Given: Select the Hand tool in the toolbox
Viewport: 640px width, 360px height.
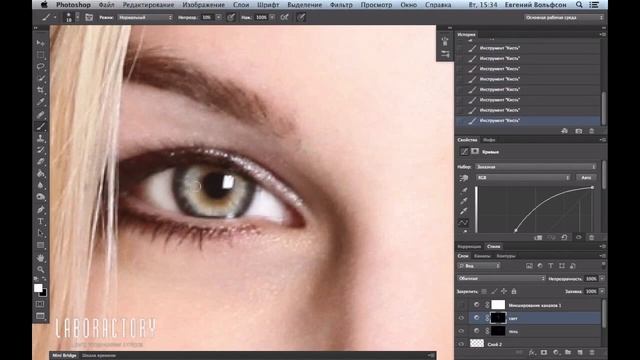Looking at the screenshot, I should point(40,258).
